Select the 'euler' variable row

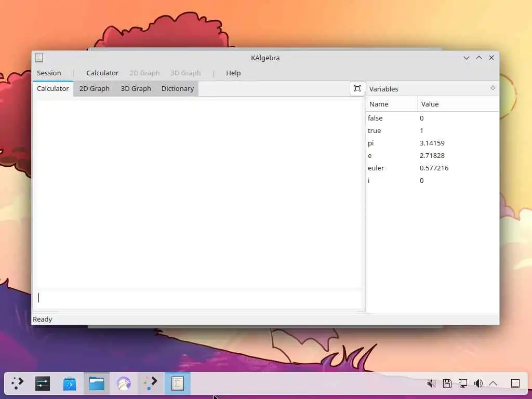coord(433,168)
